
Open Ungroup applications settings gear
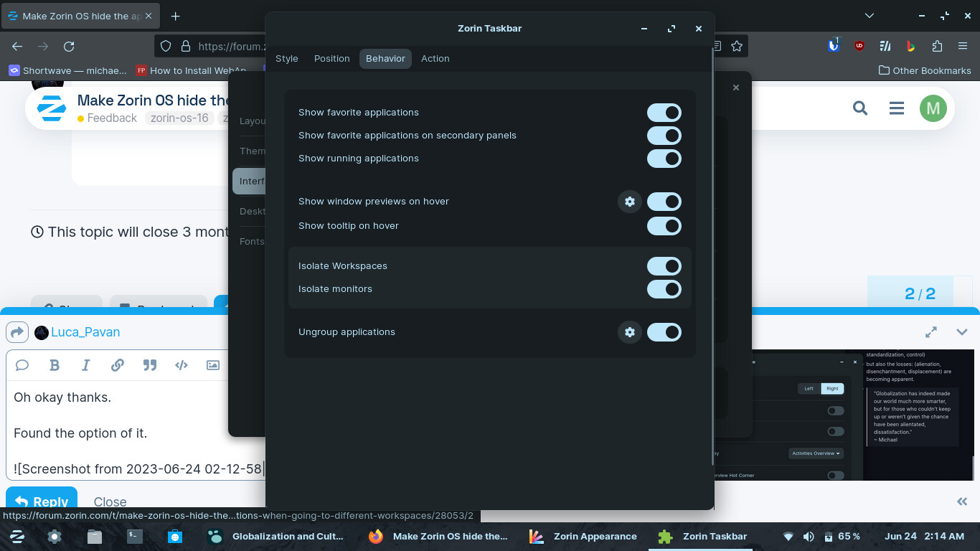[x=630, y=332]
